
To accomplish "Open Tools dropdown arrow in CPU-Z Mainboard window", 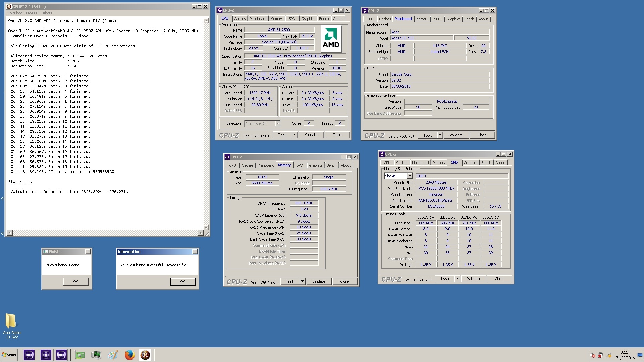I will click(x=440, y=135).
